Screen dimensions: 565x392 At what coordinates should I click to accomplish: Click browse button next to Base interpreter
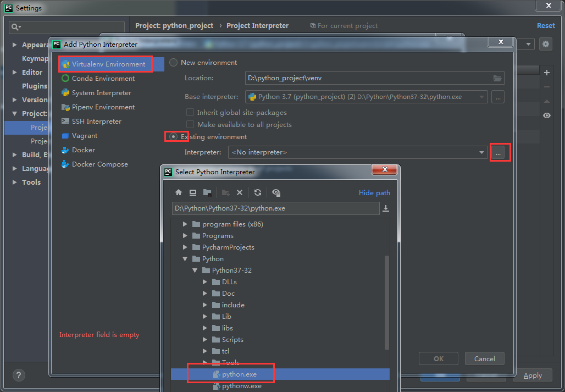pyautogui.click(x=497, y=97)
